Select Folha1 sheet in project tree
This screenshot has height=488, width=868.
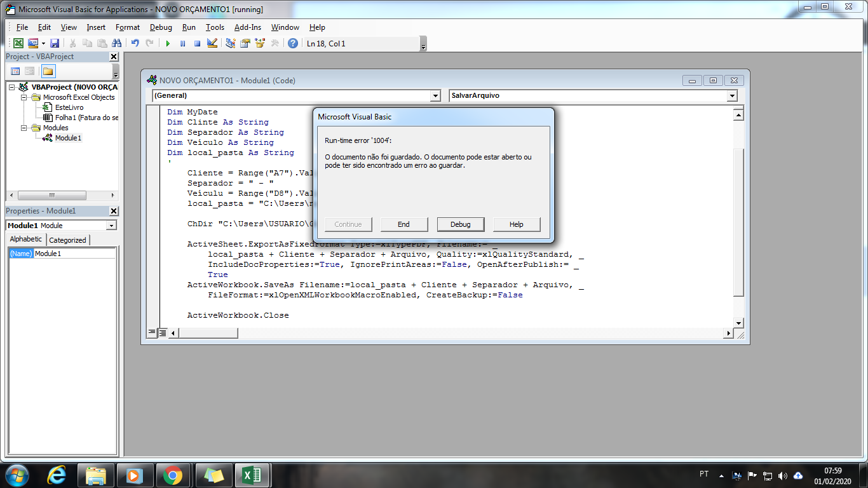(86, 118)
